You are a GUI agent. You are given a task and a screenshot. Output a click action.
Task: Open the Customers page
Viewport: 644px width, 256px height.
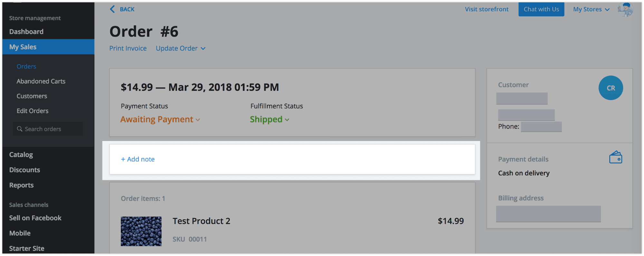pos(32,96)
